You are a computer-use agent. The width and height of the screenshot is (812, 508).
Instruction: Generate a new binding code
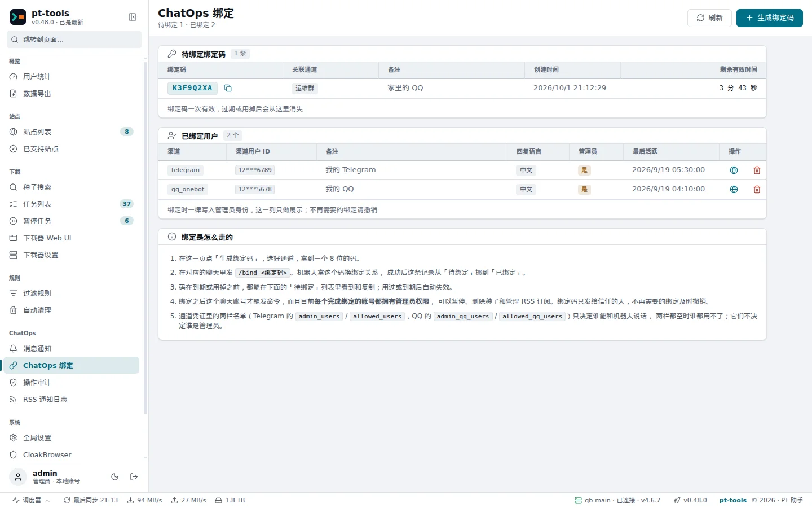tap(769, 18)
